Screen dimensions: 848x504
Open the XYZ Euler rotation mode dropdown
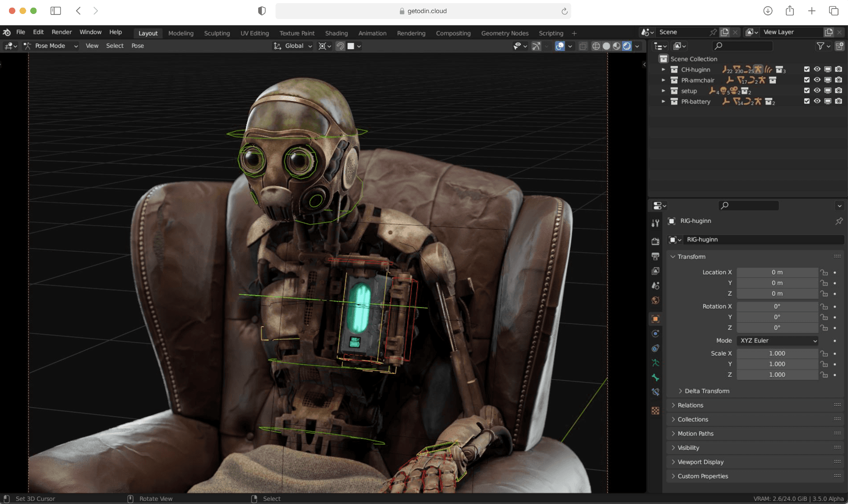coord(777,341)
